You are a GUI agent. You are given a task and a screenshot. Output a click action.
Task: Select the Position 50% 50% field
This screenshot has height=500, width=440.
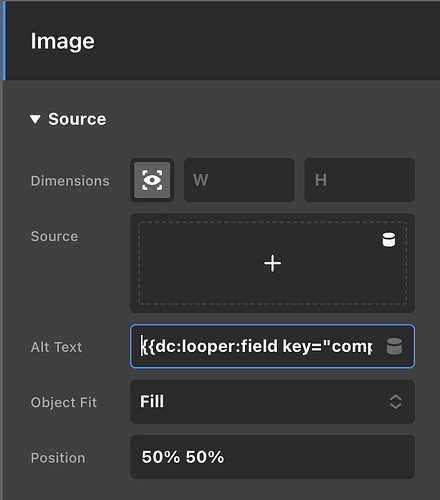(x=272, y=457)
